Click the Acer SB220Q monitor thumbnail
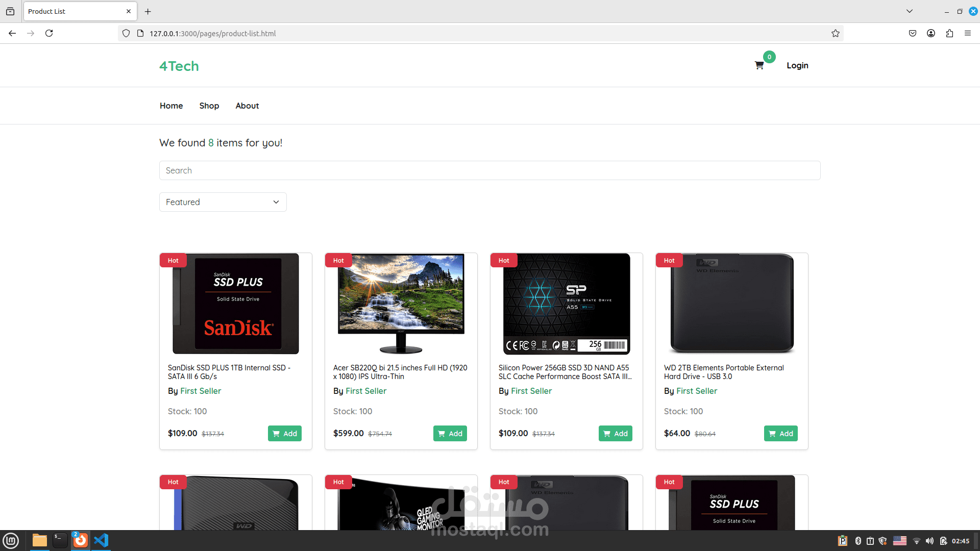The width and height of the screenshot is (980, 551). [x=401, y=304]
